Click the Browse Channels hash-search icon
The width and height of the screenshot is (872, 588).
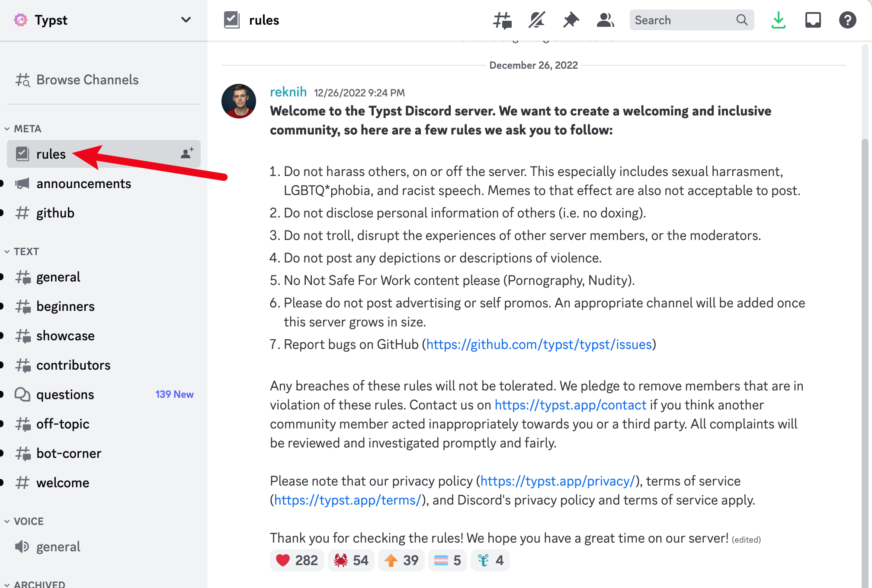(x=22, y=80)
